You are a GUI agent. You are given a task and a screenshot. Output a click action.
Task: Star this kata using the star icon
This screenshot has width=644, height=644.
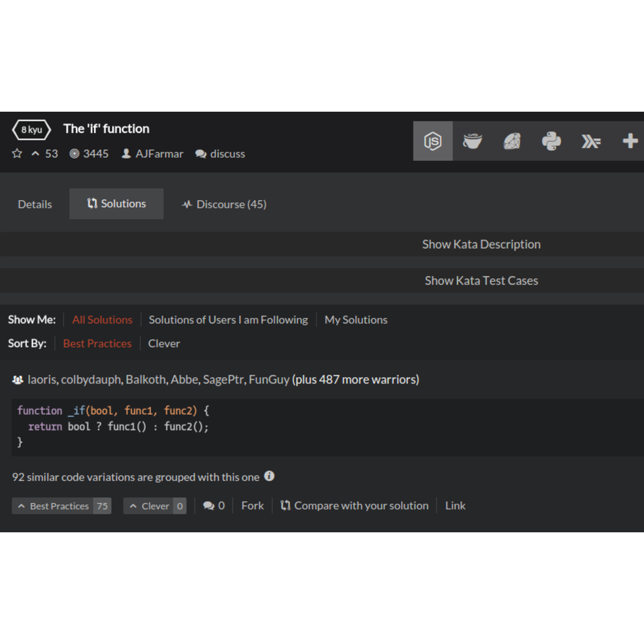pos(17,154)
